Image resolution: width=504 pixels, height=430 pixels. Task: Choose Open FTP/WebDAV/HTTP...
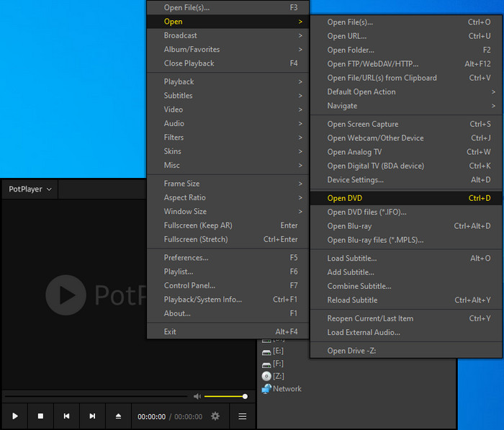click(x=406, y=64)
